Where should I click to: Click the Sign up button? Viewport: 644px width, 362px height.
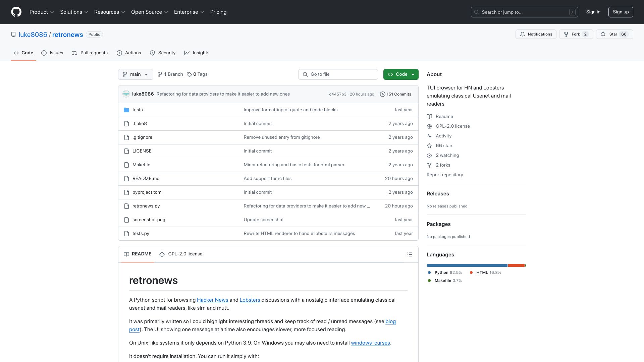tap(621, 12)
